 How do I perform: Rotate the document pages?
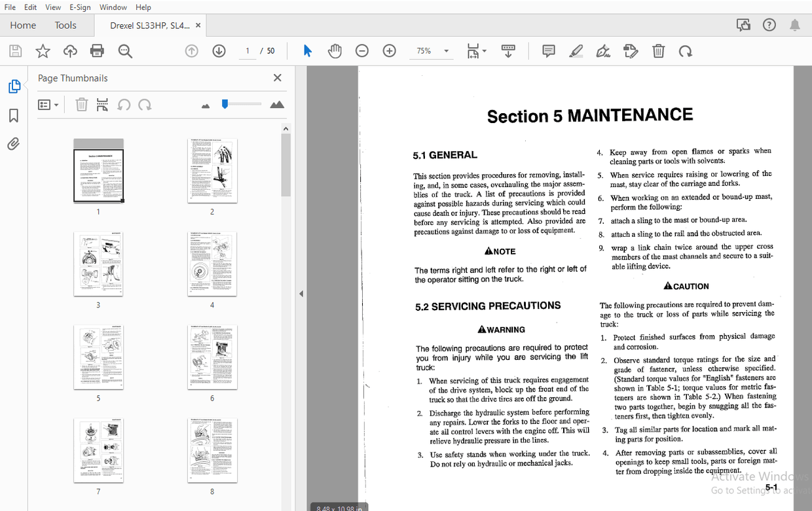tap(685, 50)
